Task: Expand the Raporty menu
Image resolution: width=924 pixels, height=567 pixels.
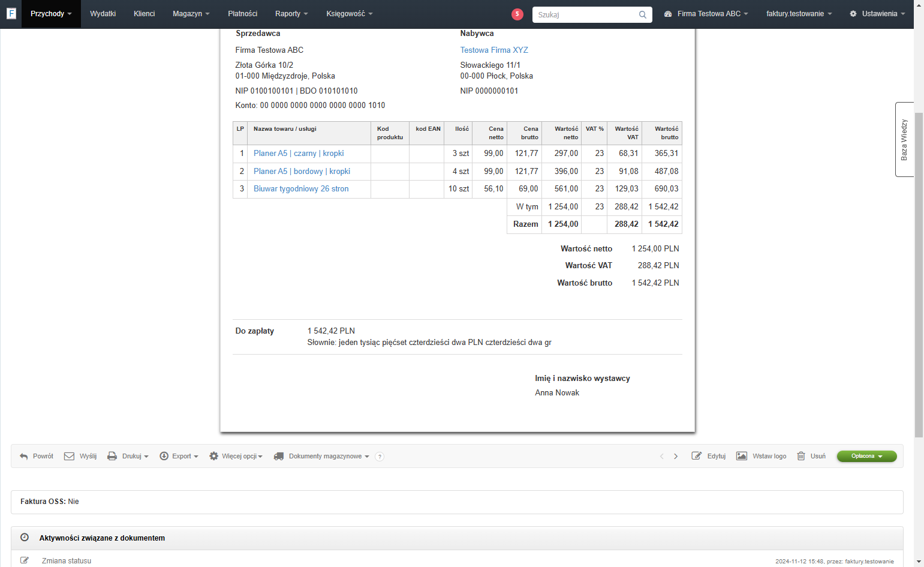Action: pyautogui.click(x=291, y=14)
